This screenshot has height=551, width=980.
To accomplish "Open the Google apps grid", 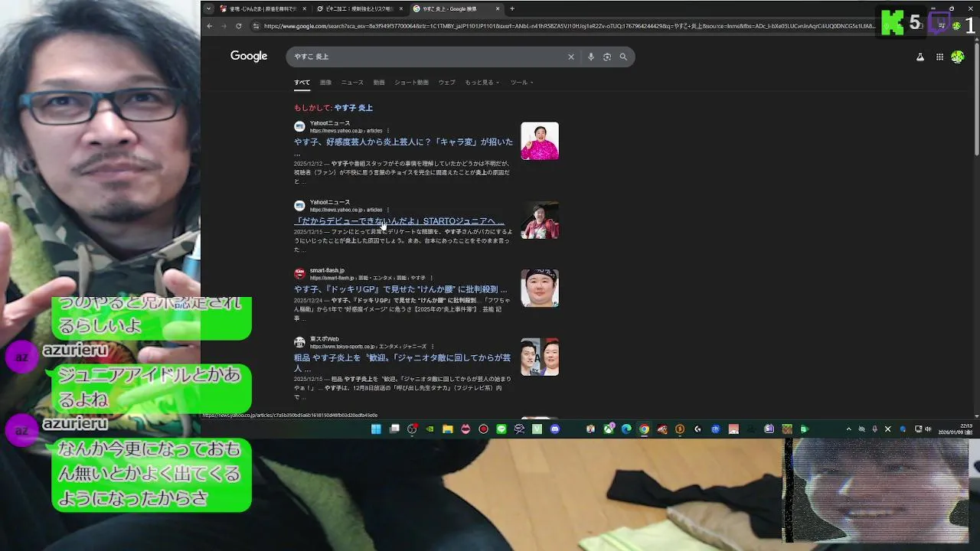I will point(939,57).
